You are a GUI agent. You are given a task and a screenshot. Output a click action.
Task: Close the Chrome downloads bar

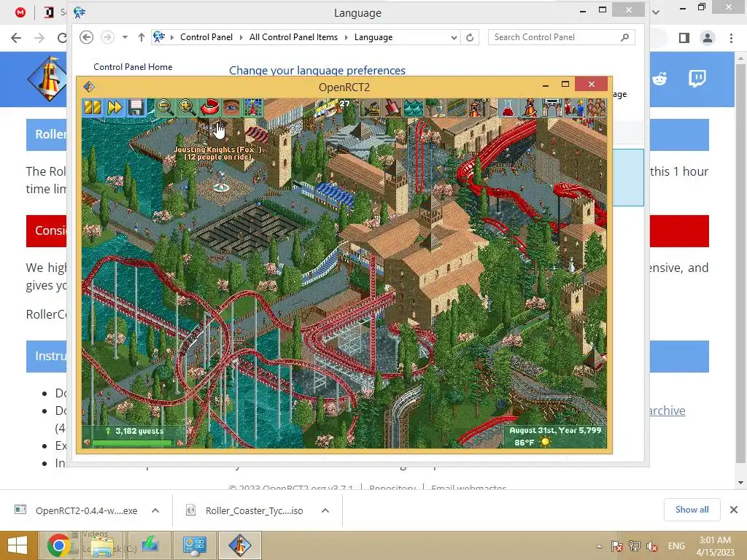tap(734, 510)
